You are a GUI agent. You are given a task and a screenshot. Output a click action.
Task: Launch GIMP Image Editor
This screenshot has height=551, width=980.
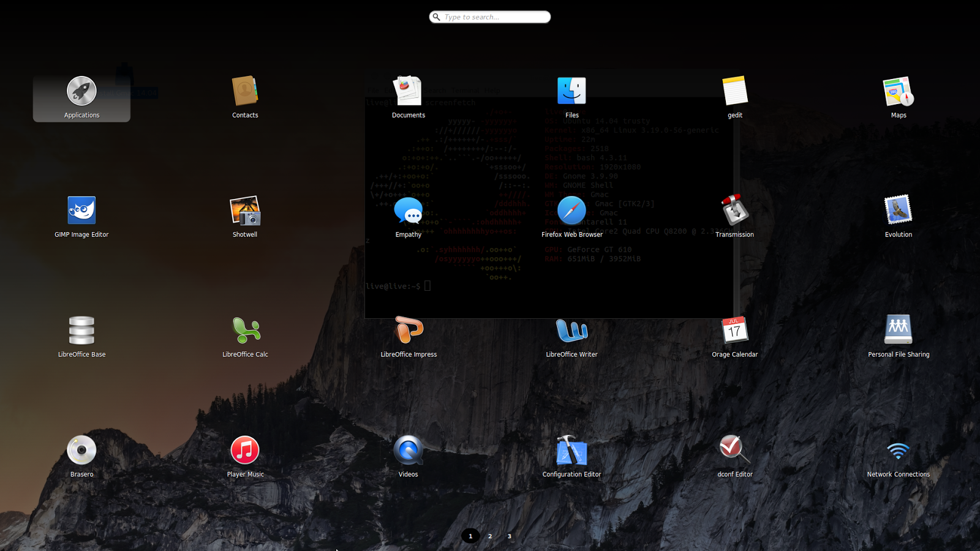(81, 211)
